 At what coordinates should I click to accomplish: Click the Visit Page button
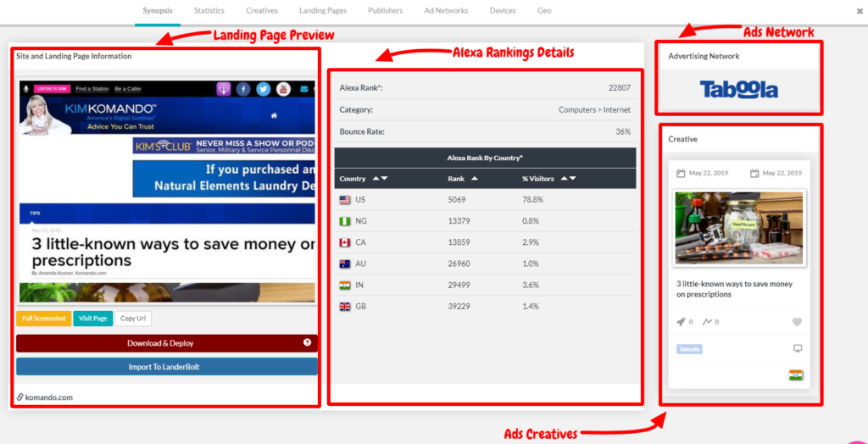pyautogui.click(x=93, y=319)
